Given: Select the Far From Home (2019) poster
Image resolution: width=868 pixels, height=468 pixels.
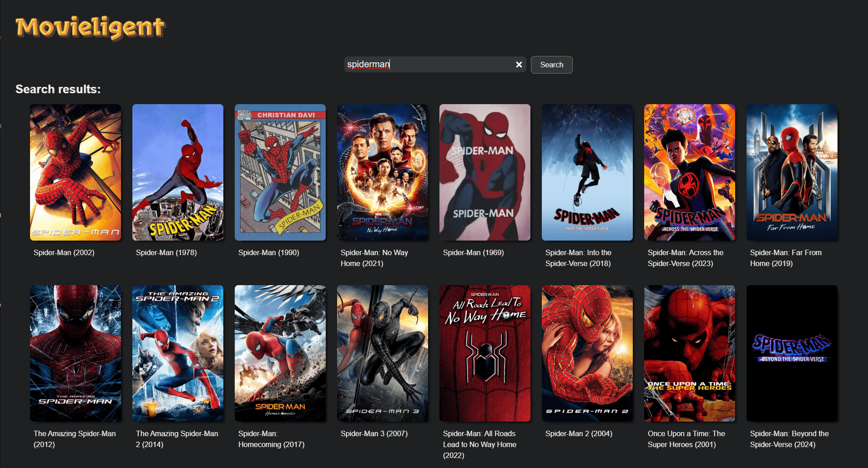Looking at the screenshot, I should tap(792, 172).
